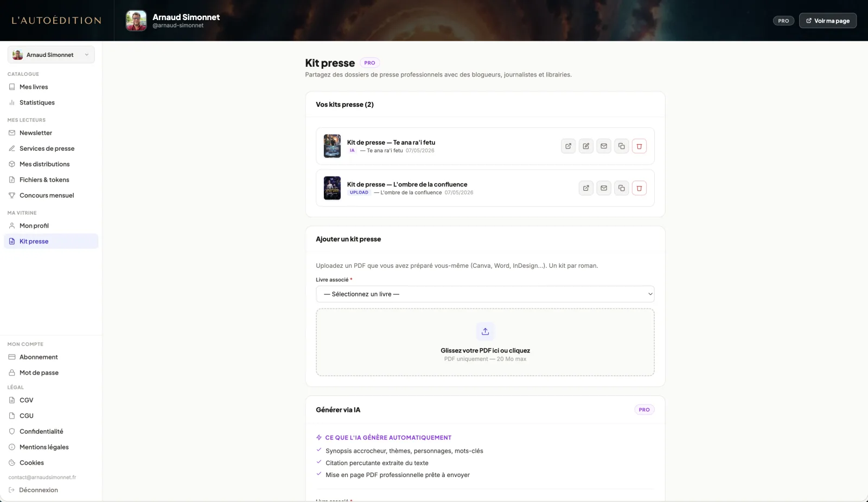
Task: Click the Te ana ra'i fetu book cover
Action: pos(332,146)
